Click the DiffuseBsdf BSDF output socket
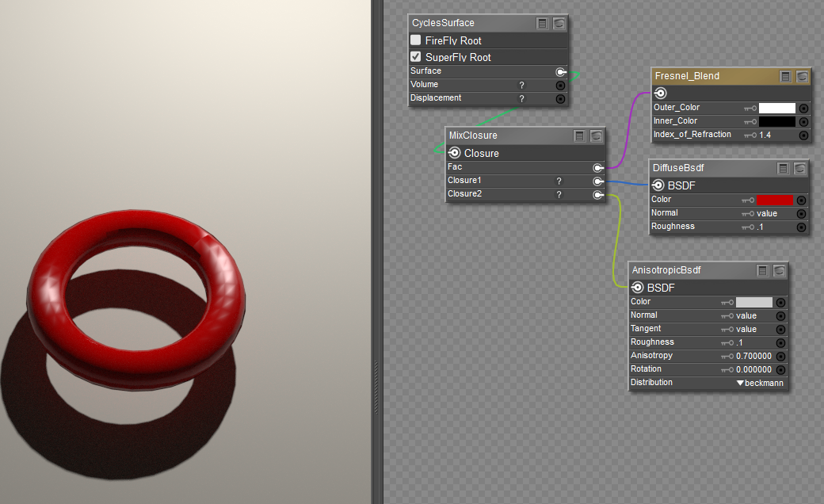 pos(658,185)
